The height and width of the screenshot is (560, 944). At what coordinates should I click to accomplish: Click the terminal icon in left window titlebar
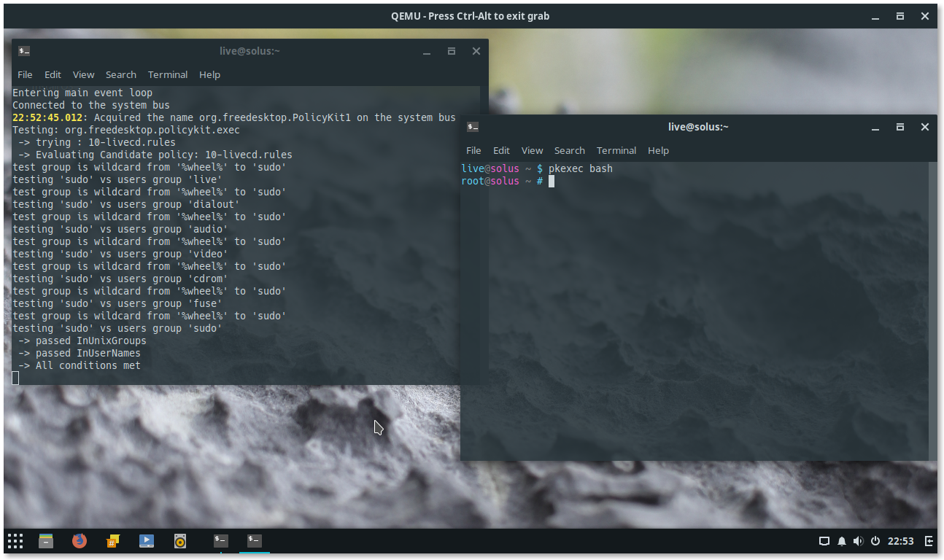(x=24, y=51)
